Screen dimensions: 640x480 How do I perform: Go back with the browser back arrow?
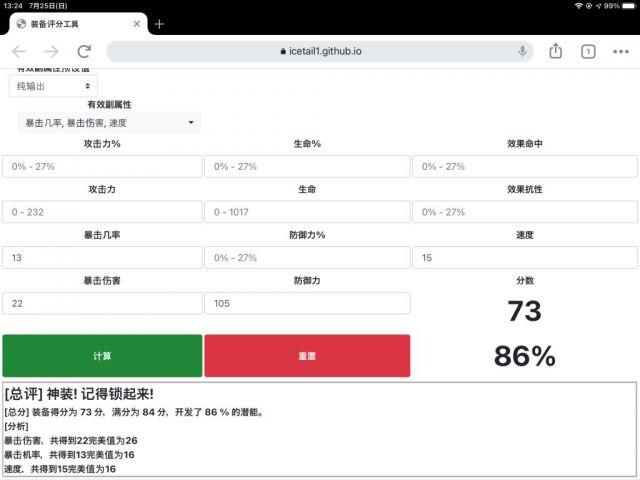point(19,51)
